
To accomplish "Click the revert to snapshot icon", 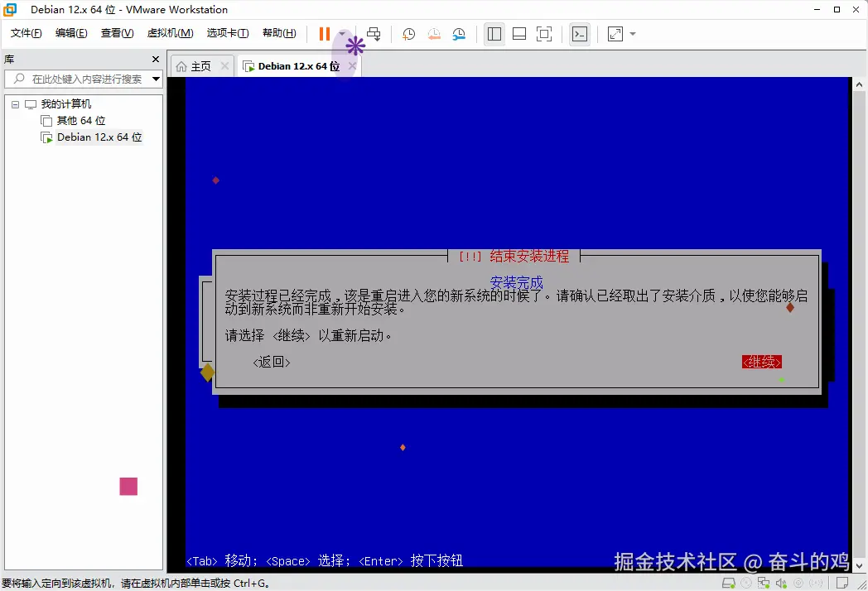I will [x=434, y=34].
